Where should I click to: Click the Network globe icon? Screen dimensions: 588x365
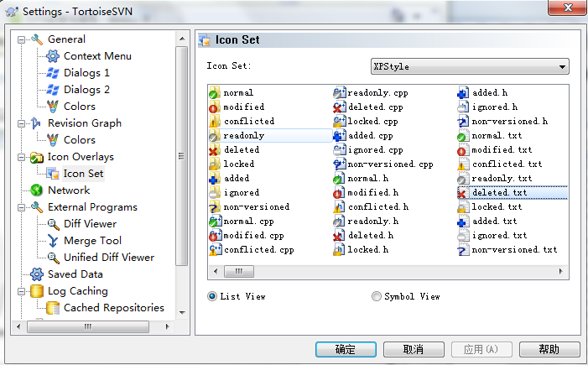37,190
